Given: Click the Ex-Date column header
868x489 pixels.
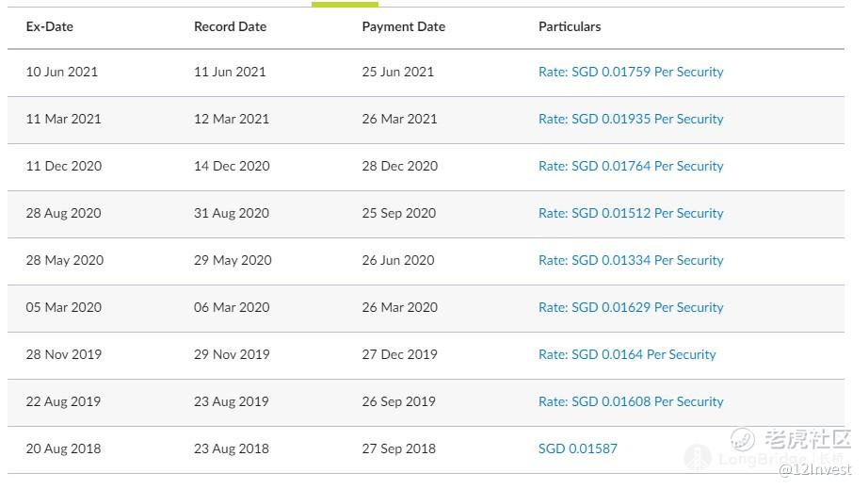Looking at the screenshot, I should pos(49,26).
